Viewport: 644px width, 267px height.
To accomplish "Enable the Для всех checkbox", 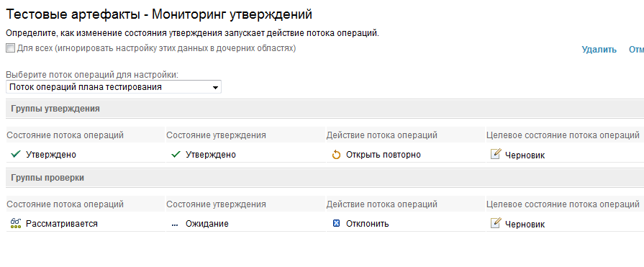I will point(10,48).
